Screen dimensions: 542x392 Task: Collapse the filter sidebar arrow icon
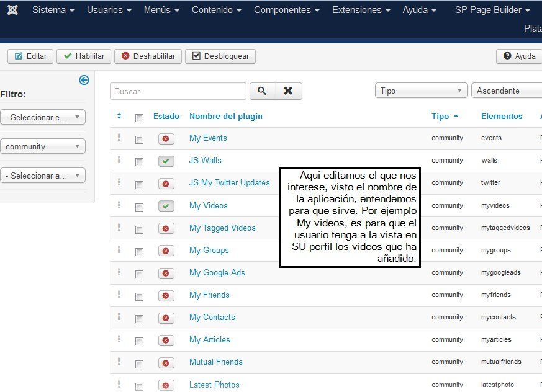[x=84, y=80]
